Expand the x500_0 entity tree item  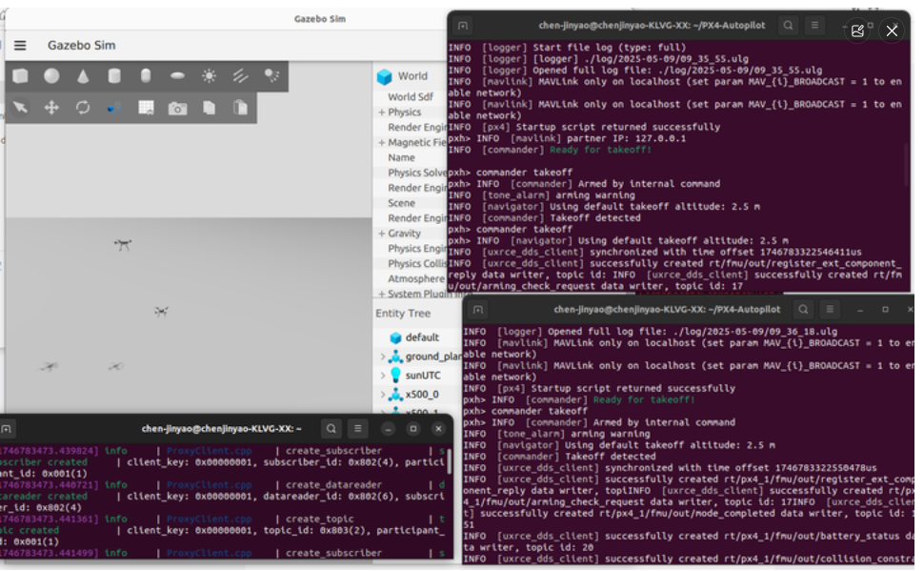[382, 394]
